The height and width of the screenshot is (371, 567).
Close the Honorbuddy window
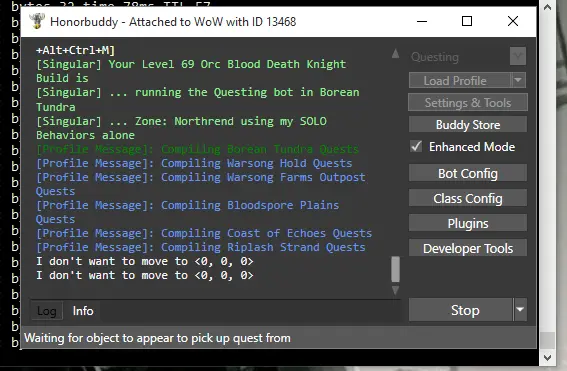pyautogui.click(x=513, y=21)
